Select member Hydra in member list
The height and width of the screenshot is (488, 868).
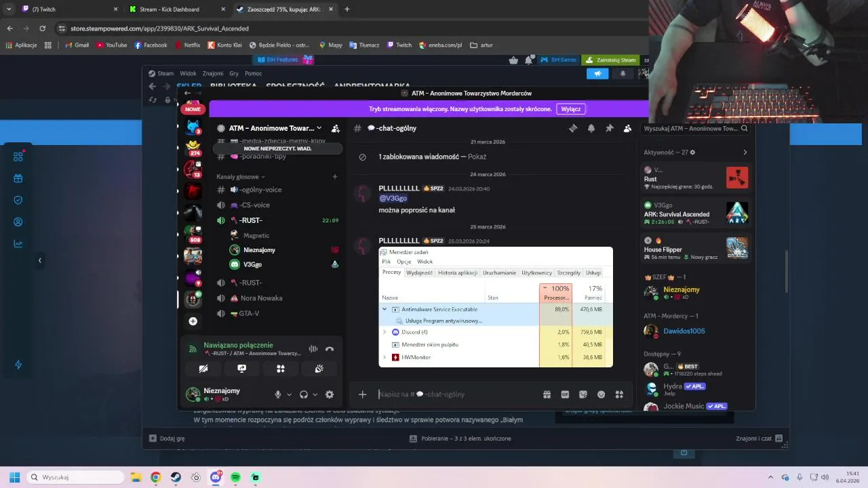coord(673,386)
